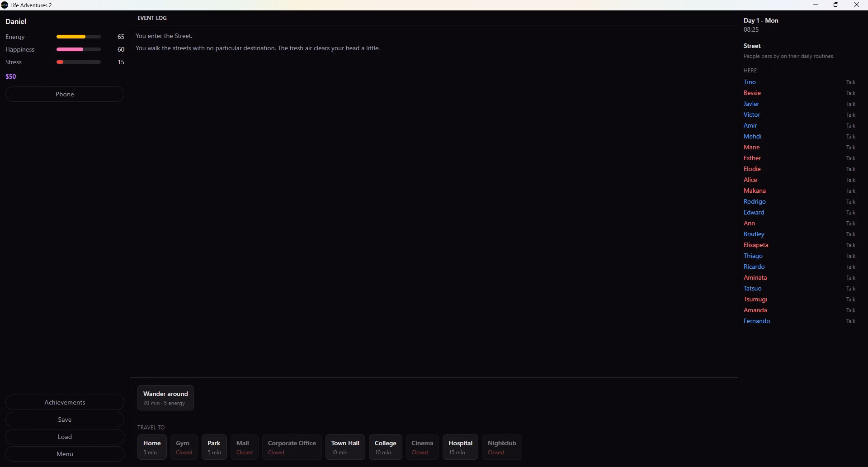Talk to Tino
The image size is (868, 467).
[x=850, y=82]
